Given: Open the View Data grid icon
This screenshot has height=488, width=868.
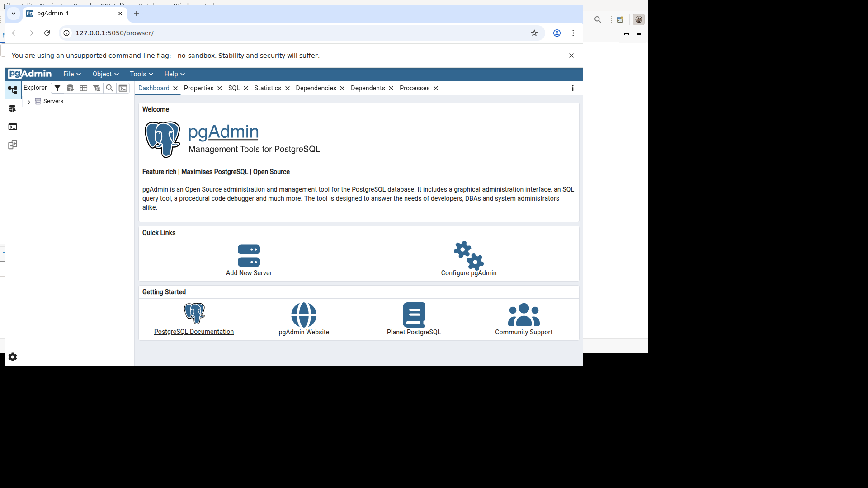Looking at the screenshot, I should [x=84, y=88].
